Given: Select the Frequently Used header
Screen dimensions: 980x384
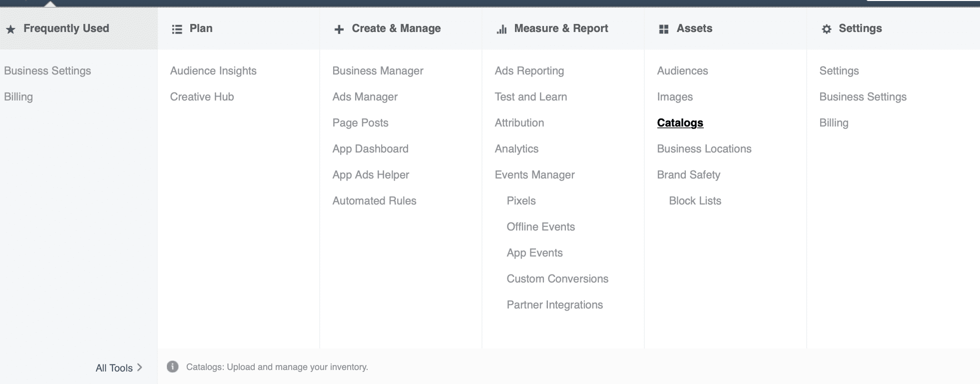Looking at the screenshot, I should (66, 28).
